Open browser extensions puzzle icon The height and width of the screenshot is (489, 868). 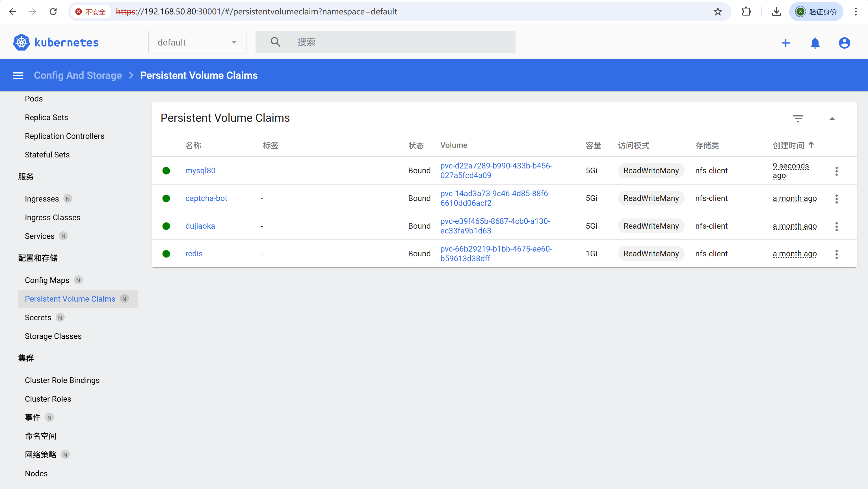pyautogui.click(x=746, y=12)
